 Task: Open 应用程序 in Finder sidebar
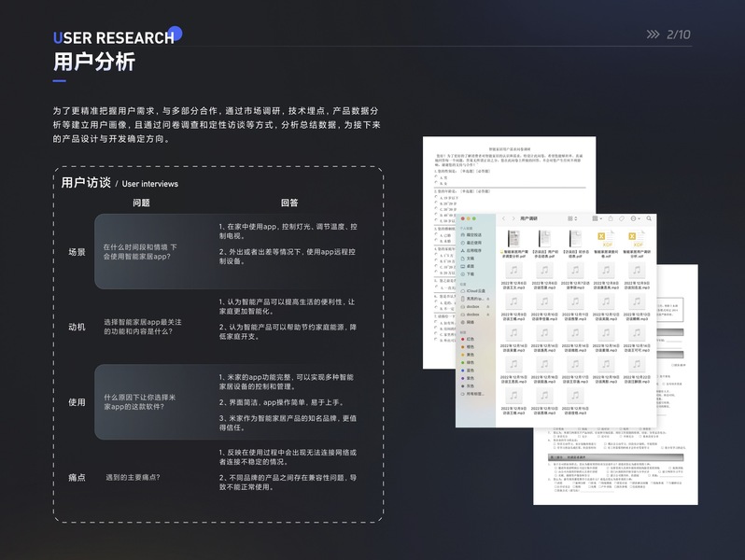click(x=471, y=250)
